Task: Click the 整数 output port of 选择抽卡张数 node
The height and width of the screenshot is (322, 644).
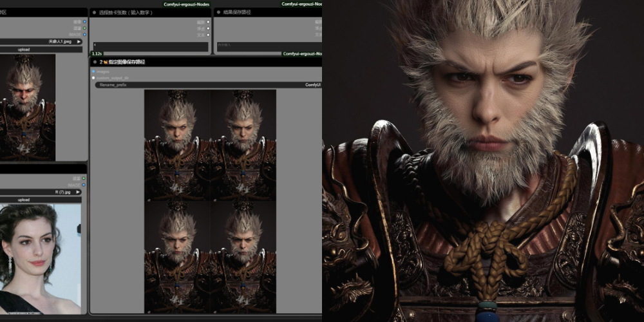Action: tap(208, 22)
